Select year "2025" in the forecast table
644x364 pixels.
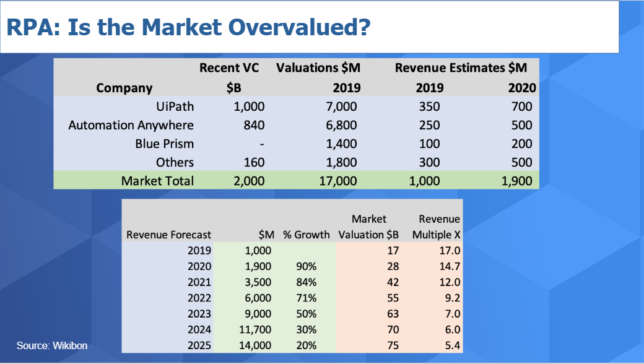coord(199,345)
